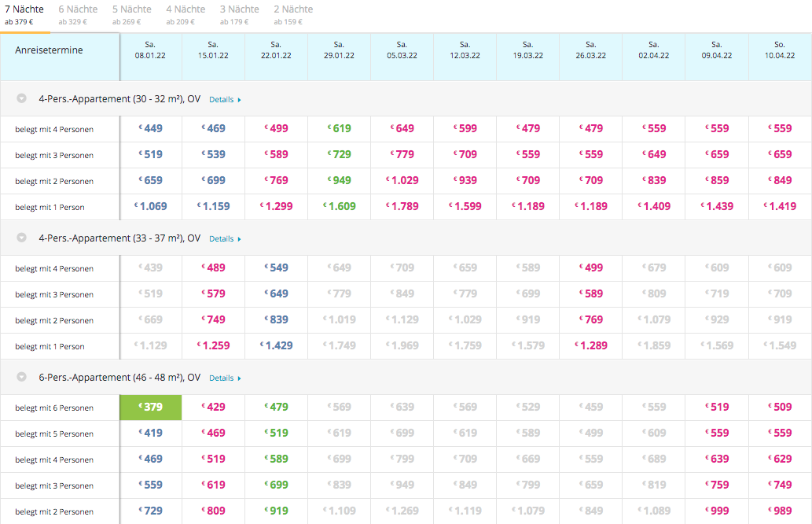
Task: Collapse the 6-Pers.-Appartement (46 - 48 m²) section
Action: pos(22,378)
